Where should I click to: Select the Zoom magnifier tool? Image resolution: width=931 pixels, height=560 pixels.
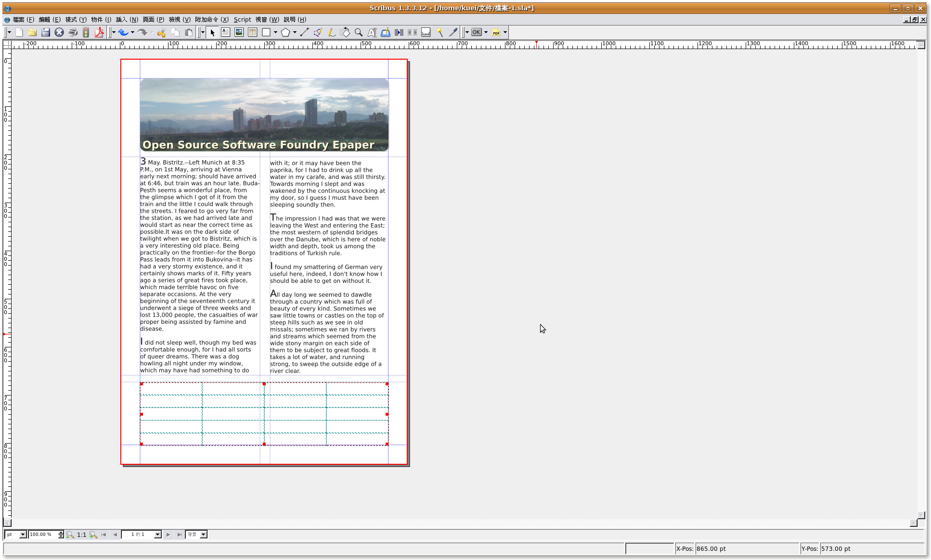358,32
